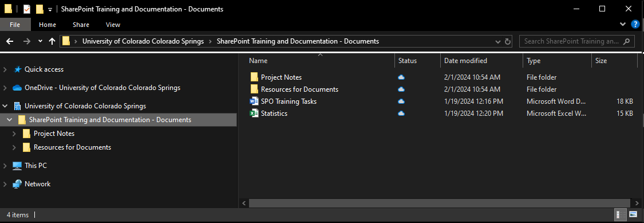Click the cloud status icon for SPO Training Tasks
The image size is (644, 223).
(401, 101)
